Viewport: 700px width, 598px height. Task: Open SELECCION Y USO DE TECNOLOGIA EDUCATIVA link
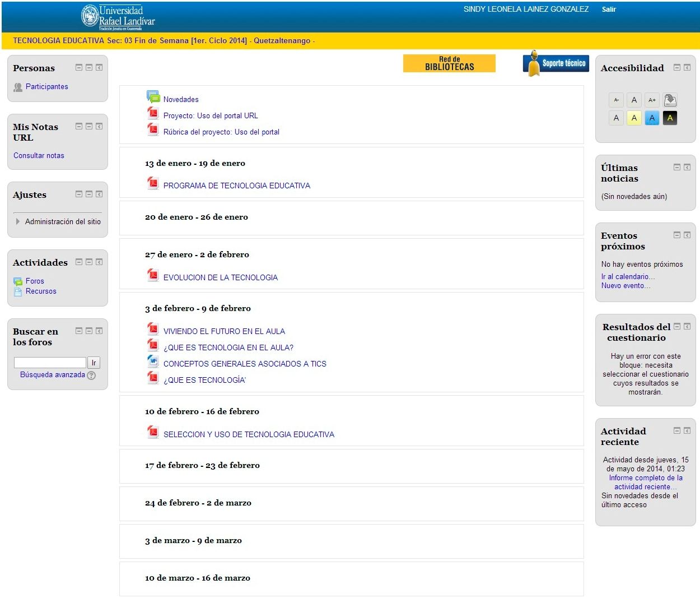(249, 434)
